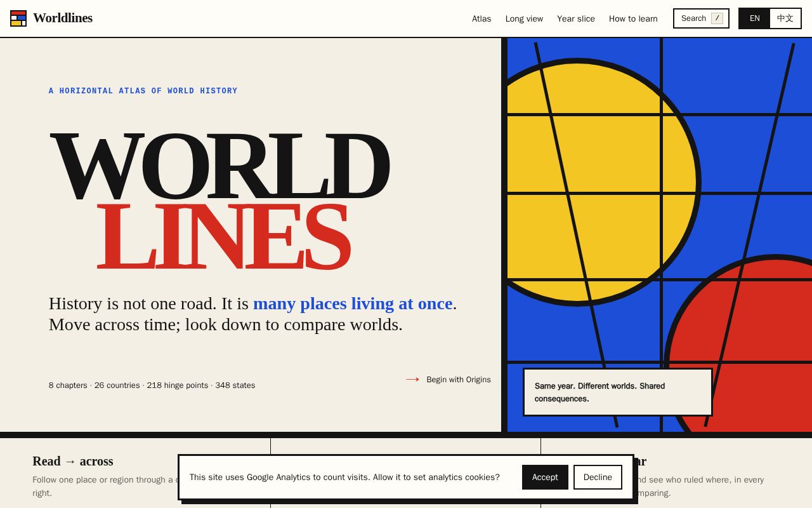Decline analytics cookies
The height and width of the screenshot is (508, 812).
pos(598,477)
